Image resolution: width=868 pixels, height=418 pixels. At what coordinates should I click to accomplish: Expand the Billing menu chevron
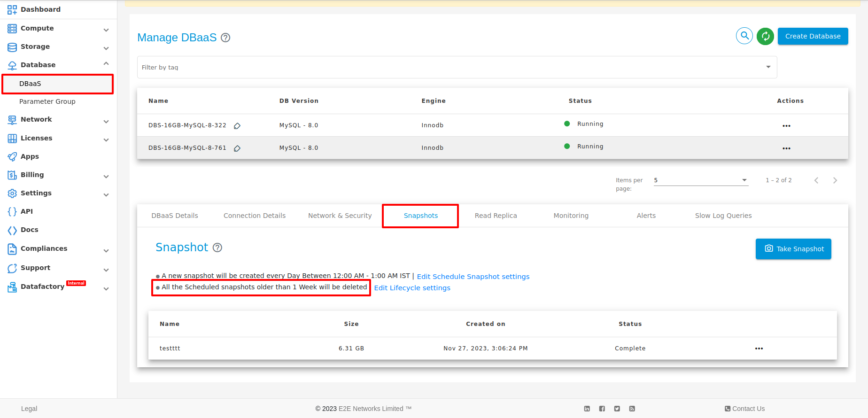tap(106, 177)
